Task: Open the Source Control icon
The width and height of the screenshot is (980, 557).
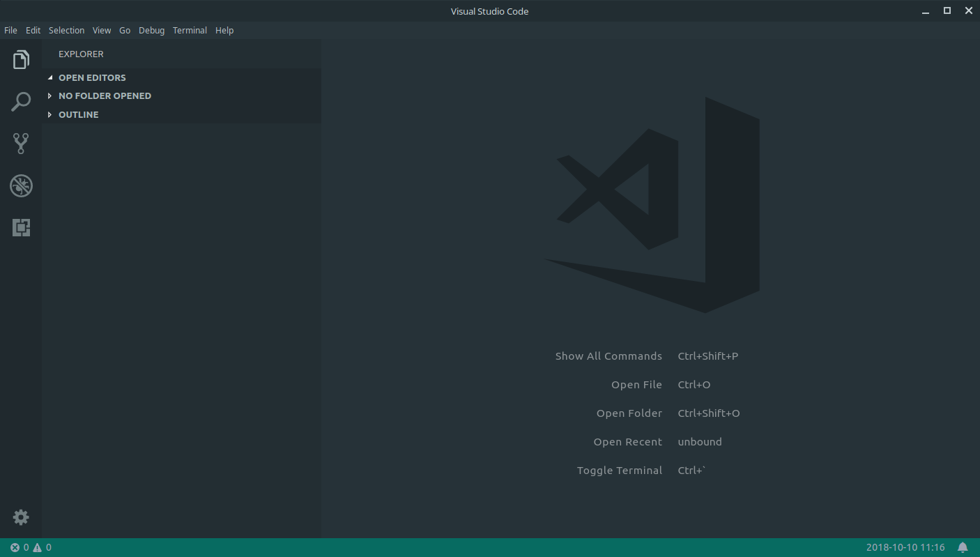Action: point(21,144)
